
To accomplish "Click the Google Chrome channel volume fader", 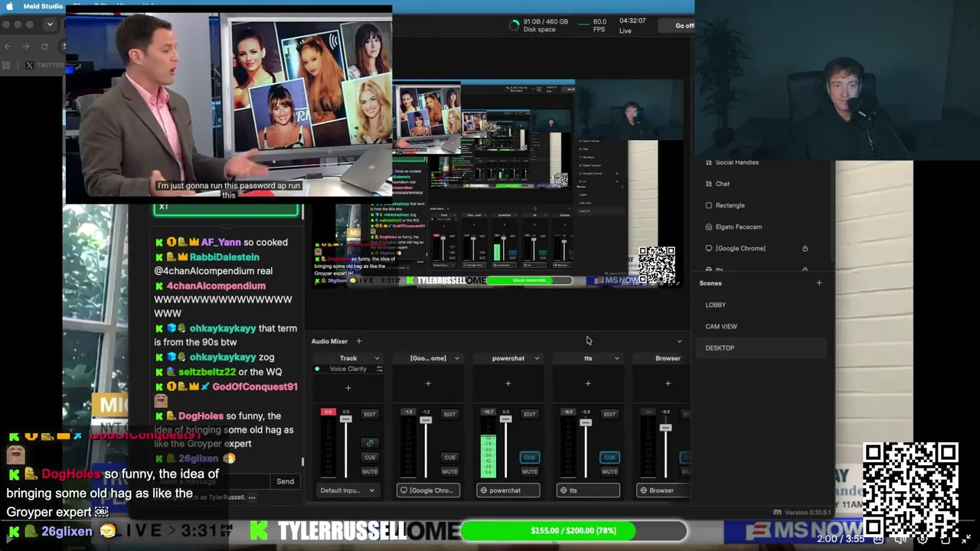I will click(x=426, y=419).
